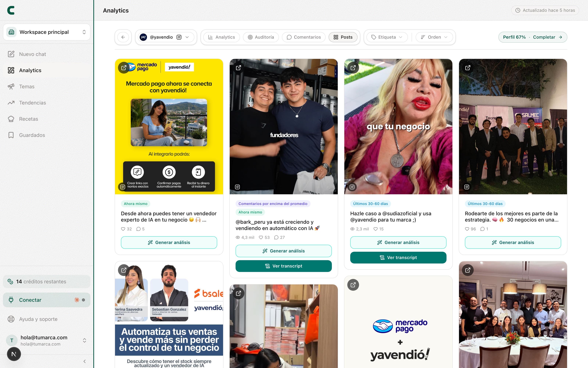Click Instagram icon on fundadores post
The height and width of the screenshot is (368, 588).
pos(237,187)
